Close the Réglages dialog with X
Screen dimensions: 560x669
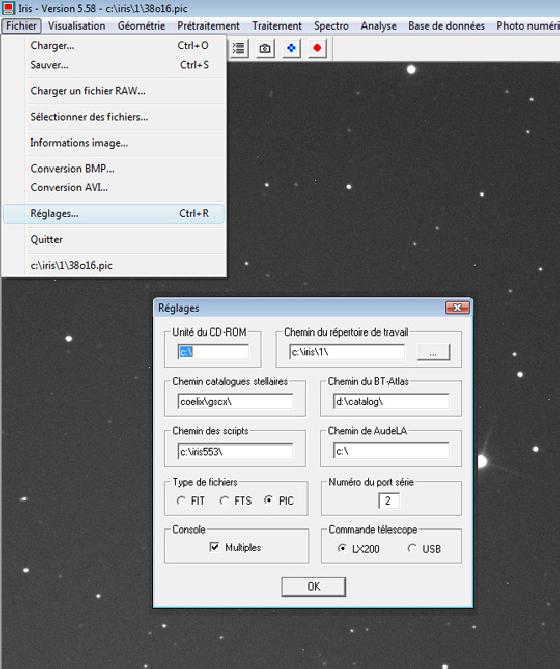click(x=457, y=308)
